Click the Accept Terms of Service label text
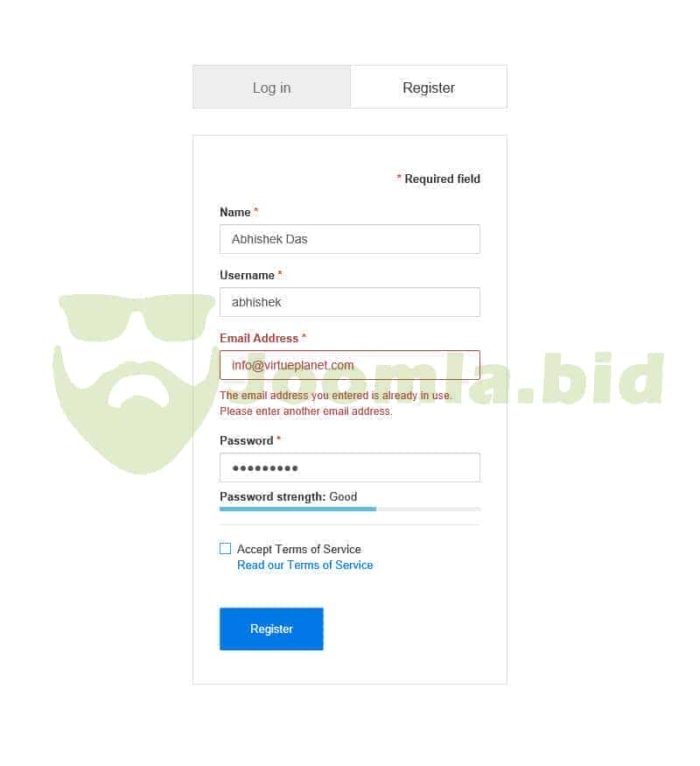700x766 pixels. (299, 549)
